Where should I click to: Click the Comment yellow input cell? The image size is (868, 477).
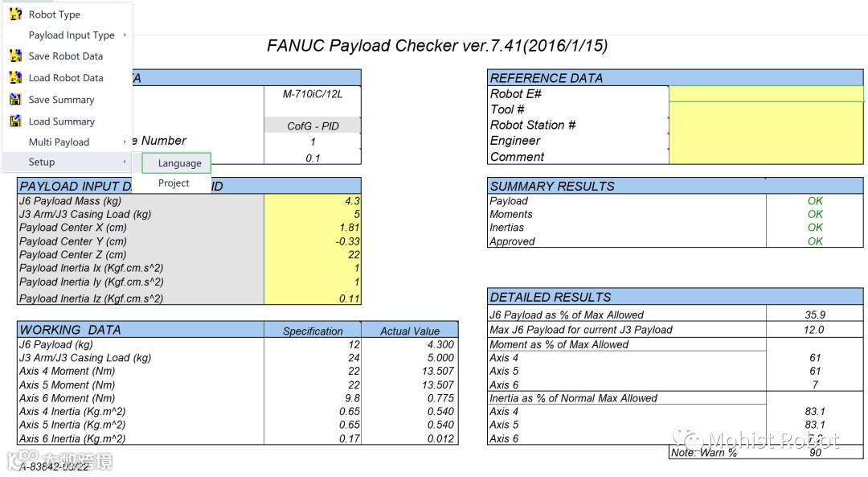(766, 156)
